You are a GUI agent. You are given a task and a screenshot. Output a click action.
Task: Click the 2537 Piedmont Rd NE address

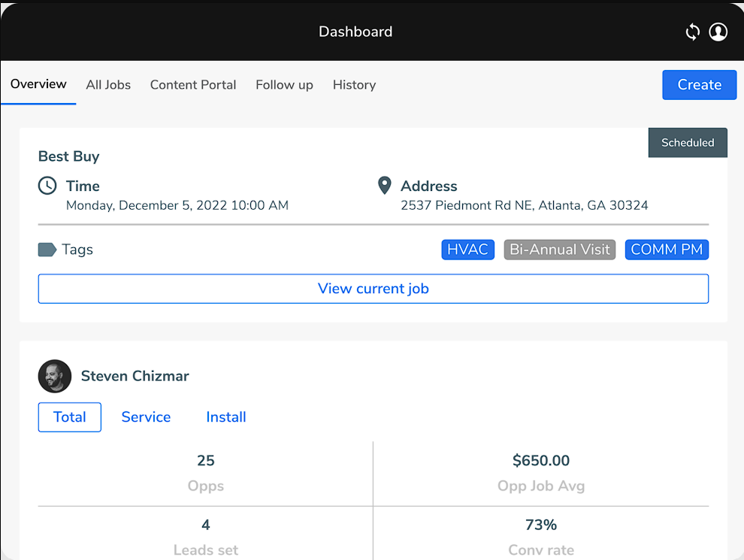click(525, 205)
